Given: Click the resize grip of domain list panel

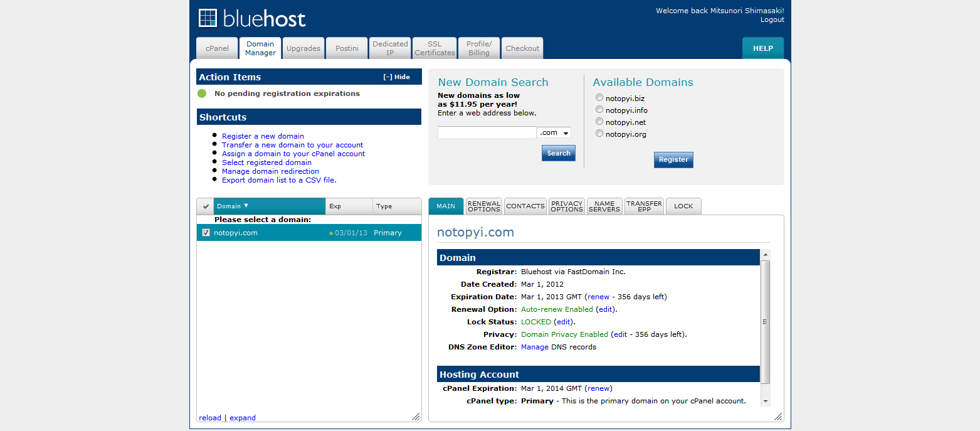Looking at the screenshot, I should click(x=415, y=417).
